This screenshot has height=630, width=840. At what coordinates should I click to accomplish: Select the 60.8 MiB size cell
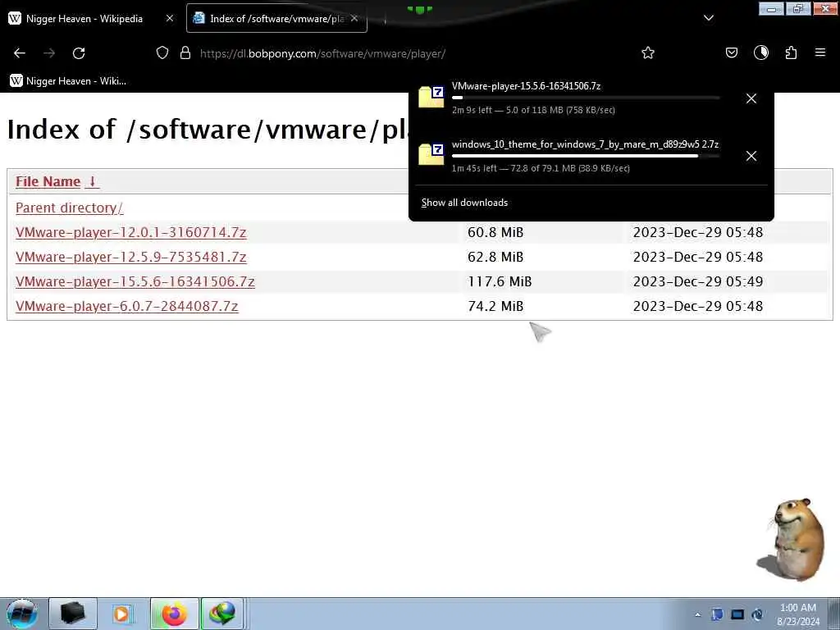[x=495, y=232]
